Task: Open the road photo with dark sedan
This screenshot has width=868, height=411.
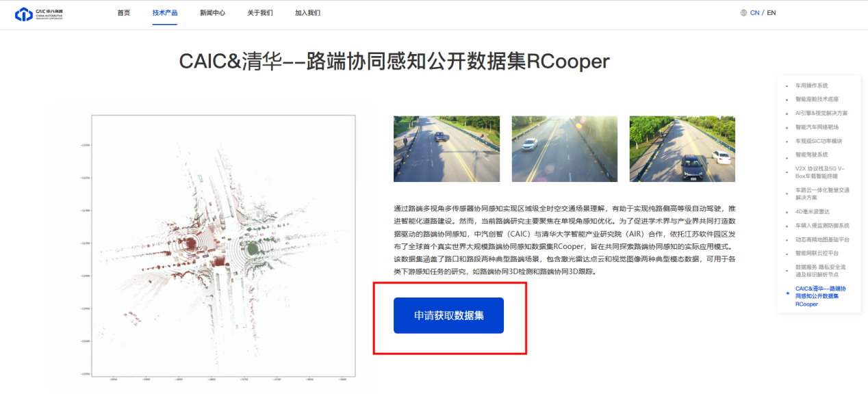Action: pyautogui.click(x=682, y=149)
